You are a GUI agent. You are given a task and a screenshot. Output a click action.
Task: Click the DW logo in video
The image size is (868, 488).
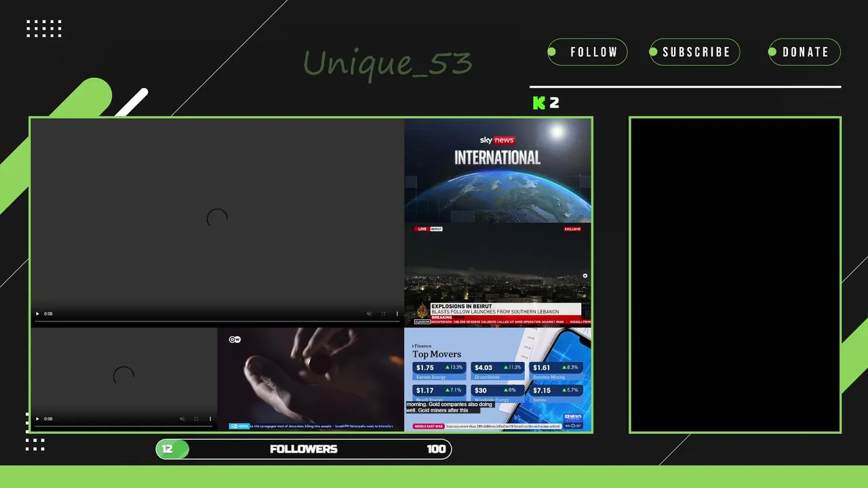tap(235, 340)
